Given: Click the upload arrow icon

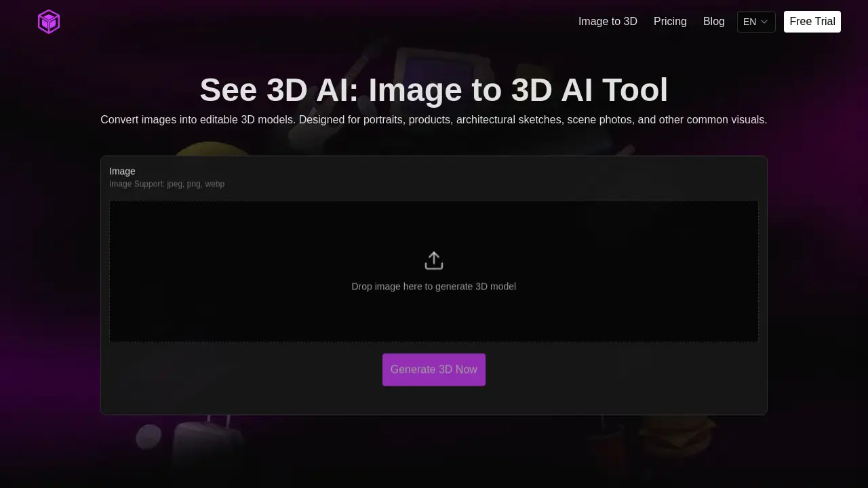Looking at the screenshot, I should [434, 261].
